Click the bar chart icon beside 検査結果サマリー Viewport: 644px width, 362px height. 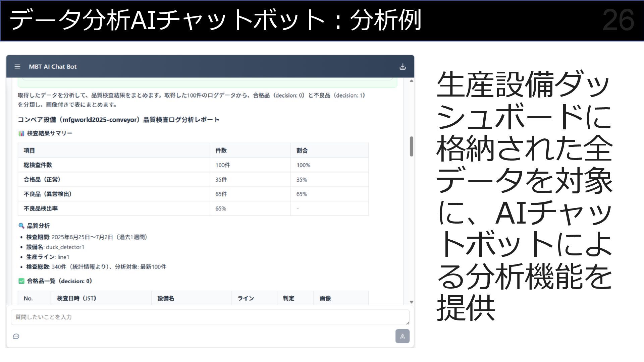[x=21, y=133]
